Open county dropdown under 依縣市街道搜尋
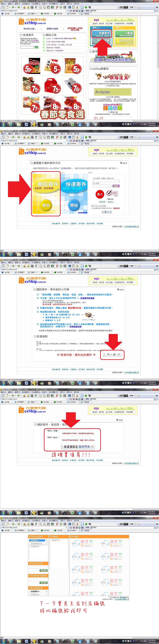 [x=38, y=591]
